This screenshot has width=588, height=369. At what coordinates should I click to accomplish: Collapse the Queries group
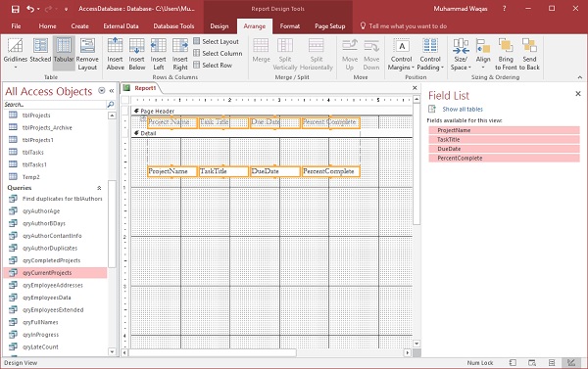pyautogui.click(x=99, y=188)
